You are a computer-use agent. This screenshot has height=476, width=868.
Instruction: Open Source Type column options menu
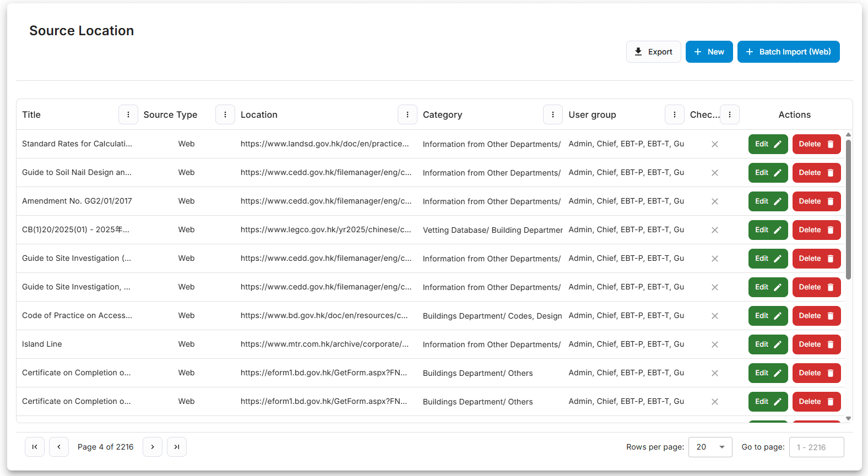point(225,114)
